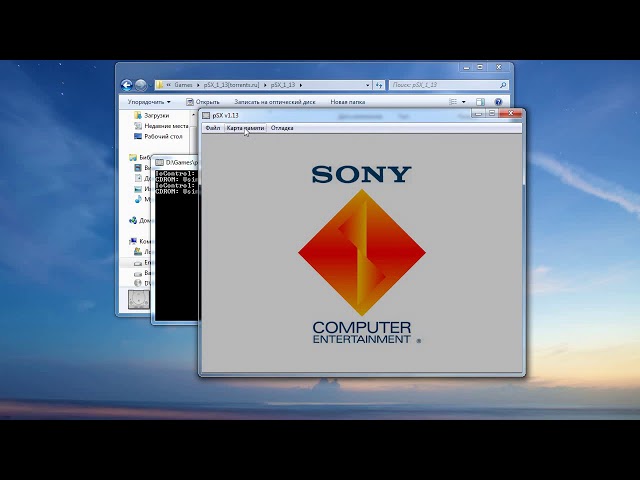This screenshot has height=480, width=640.
Task: Click the DVD drive icon in sidebar
Action: [138, 283]
